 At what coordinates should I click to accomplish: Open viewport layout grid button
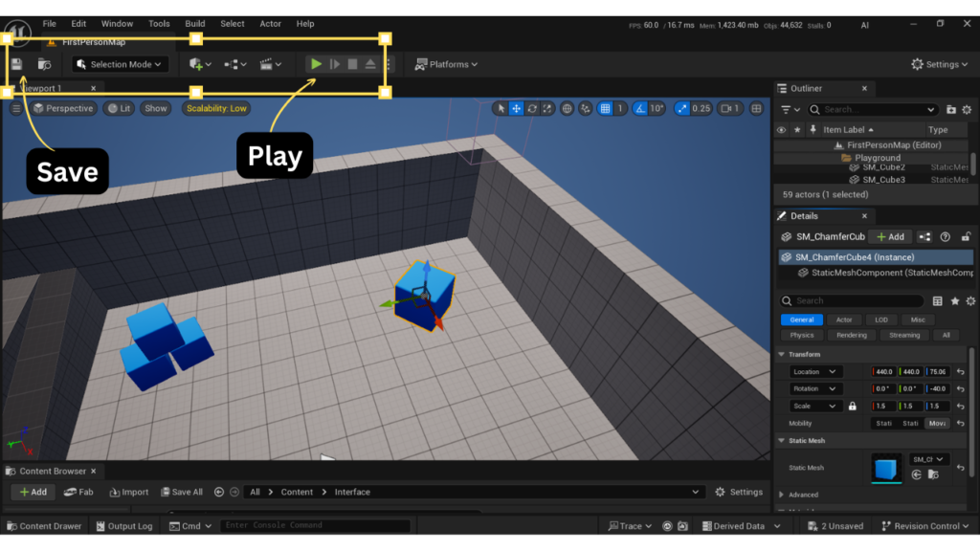click(756, 109)
